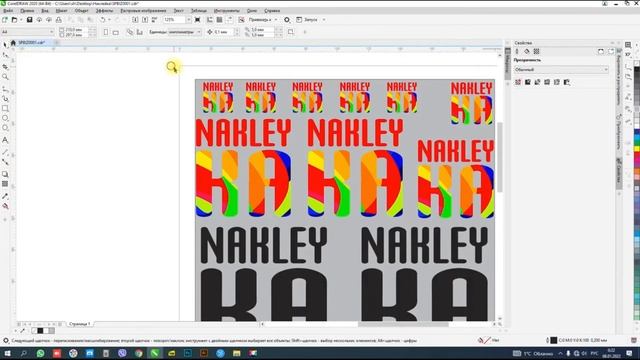Open the Help menu
The height and width of the screenshot is (360, 640).
pyautogui.click(x=272, y=11)
